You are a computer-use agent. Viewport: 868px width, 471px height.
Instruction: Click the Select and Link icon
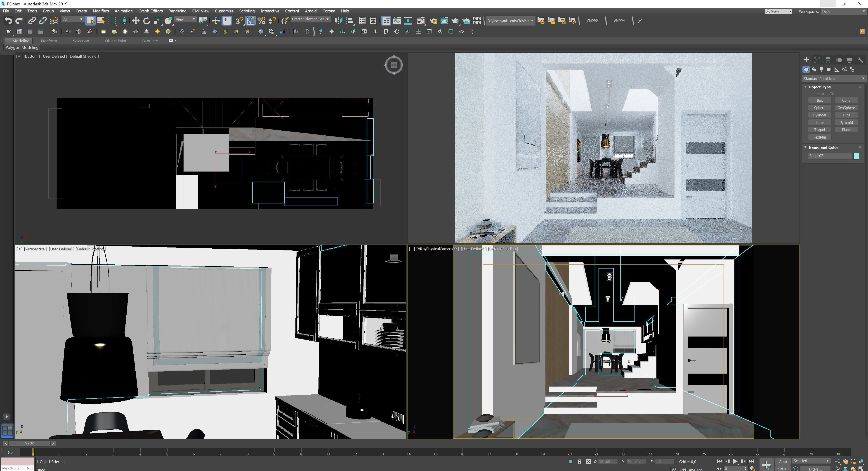click(x=32, y=21)
